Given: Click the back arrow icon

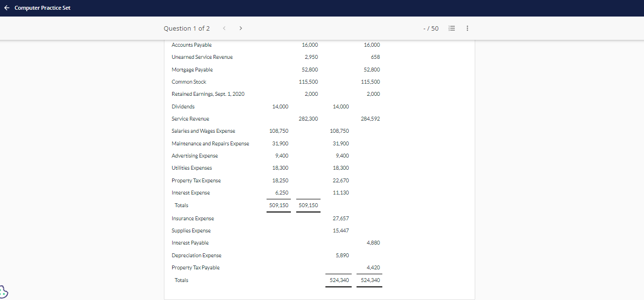Looking at the screenshot, I should [6, 8].
